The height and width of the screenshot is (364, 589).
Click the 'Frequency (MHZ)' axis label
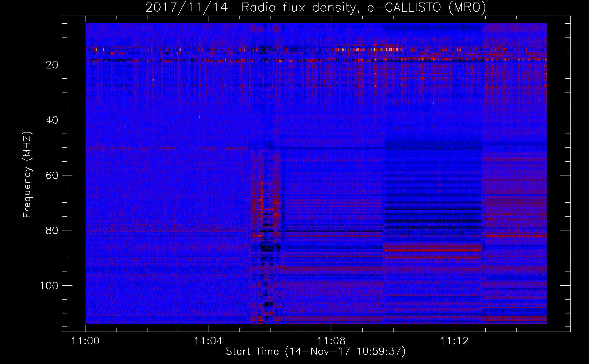(x=27, y=174)
